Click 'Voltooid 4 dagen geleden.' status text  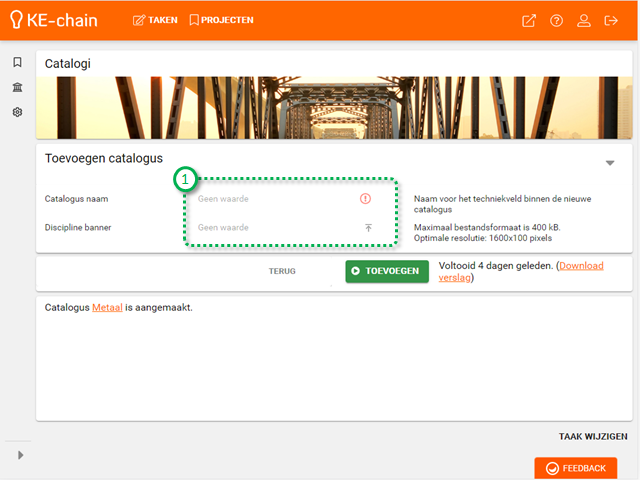(x=496, y=266)
